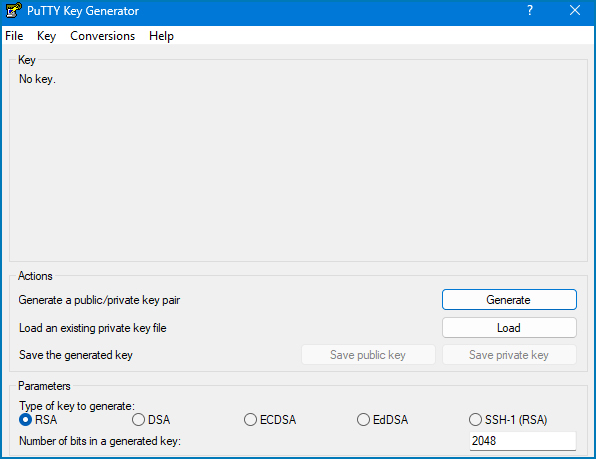This screenshot has width=596, height=459.
Task: Click the 'Parameters' group heading
Action: point(44,386)
